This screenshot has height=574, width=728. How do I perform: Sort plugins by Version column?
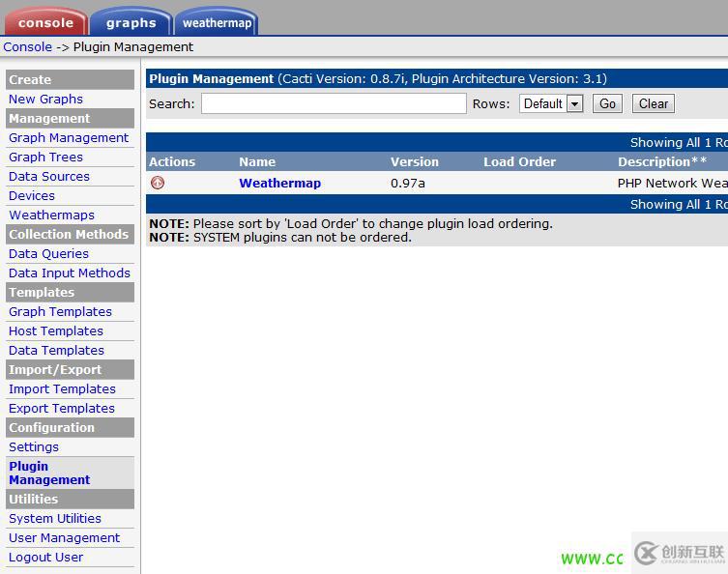point(415,161)
